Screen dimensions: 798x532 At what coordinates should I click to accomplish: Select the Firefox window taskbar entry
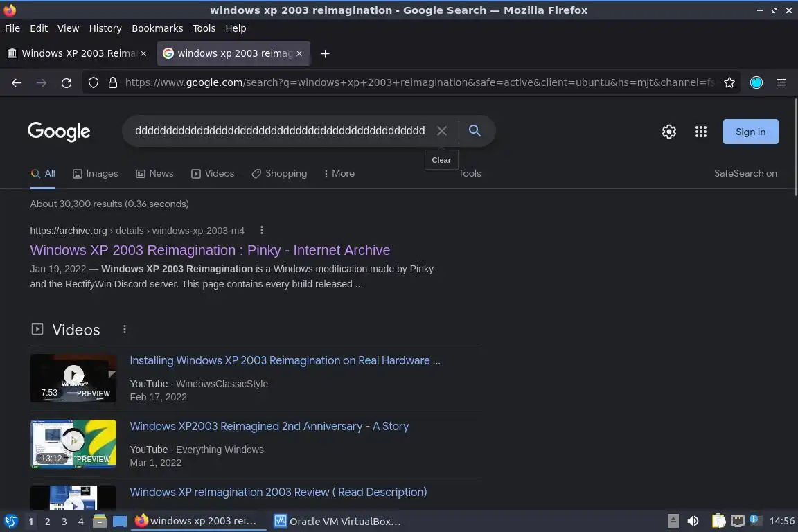(x=199, y=522)
